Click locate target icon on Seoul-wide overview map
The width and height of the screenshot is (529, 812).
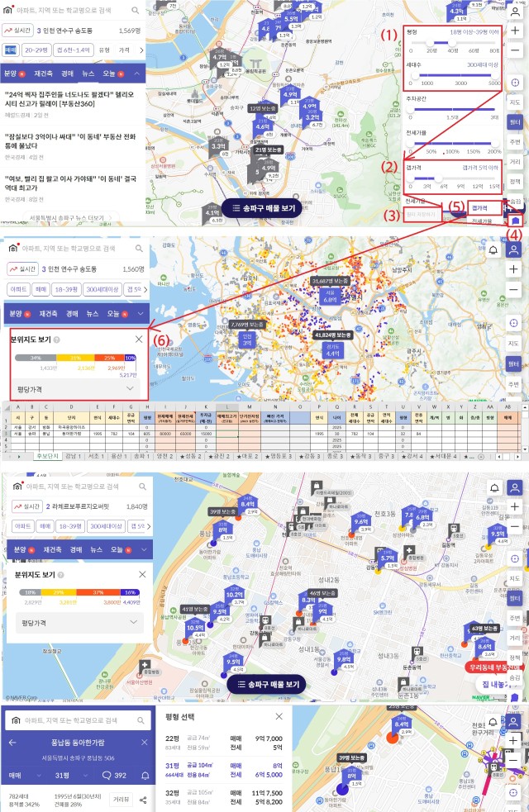[513, 323]
